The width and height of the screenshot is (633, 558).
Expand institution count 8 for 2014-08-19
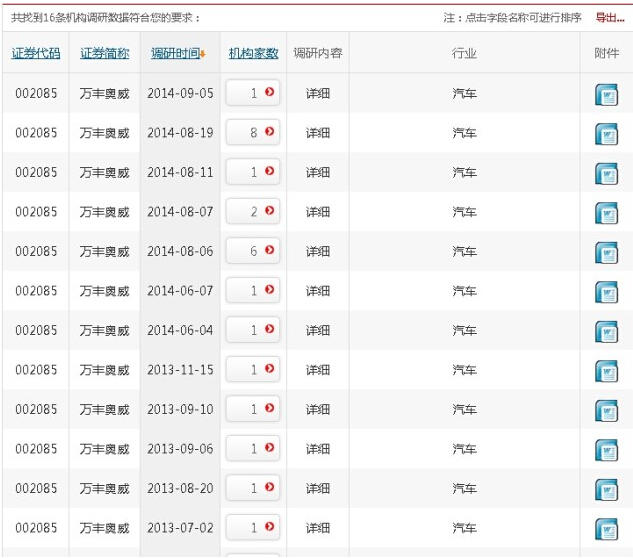(269, 132)
